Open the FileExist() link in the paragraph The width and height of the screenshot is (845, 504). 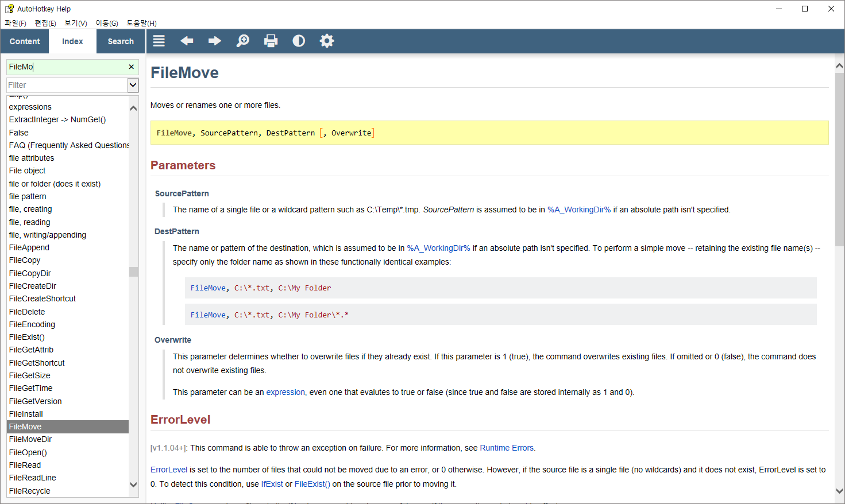[x=312, y=484]
